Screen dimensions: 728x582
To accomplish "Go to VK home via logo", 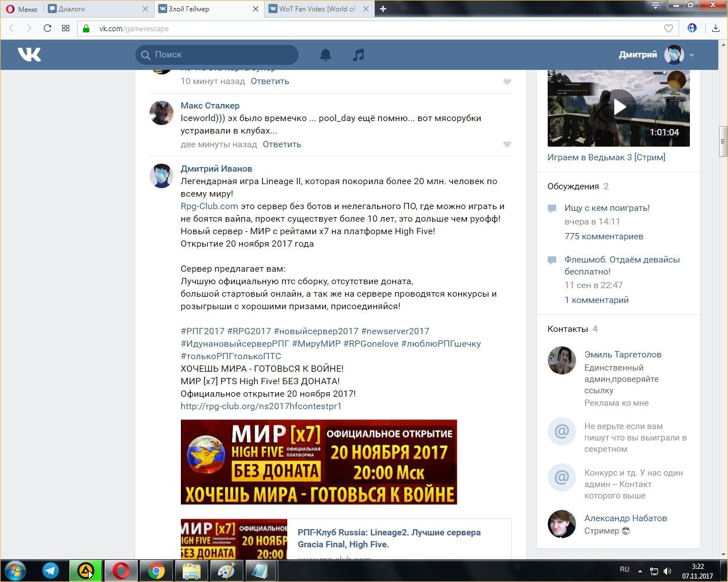I will (x=29, y=55).
